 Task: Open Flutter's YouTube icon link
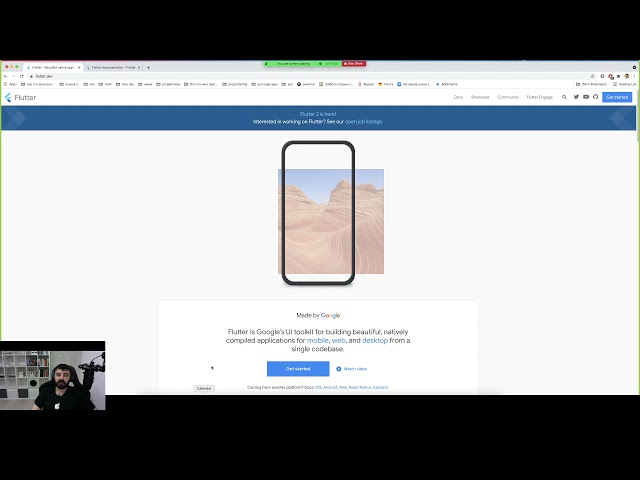point(586,97)
